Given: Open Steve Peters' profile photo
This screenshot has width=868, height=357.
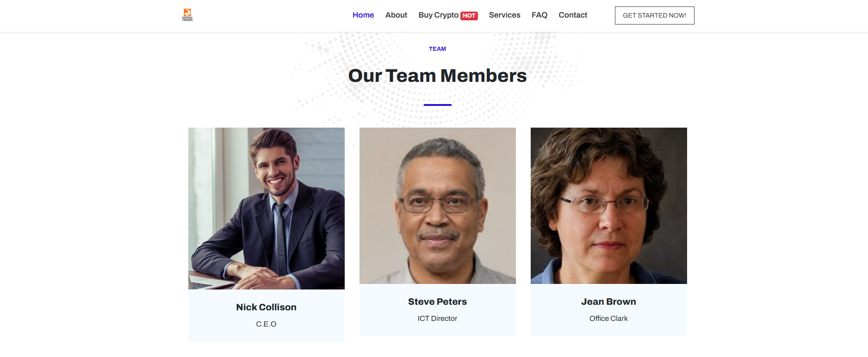Looking at the screenshot, I should pyautogui.click(x=438, y=205).
